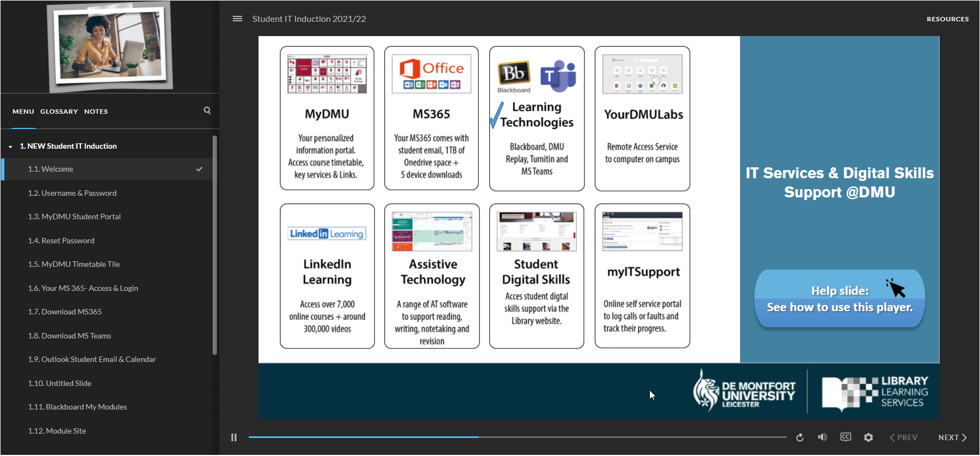Click the presenter photo in the sidebar

pos(110,46)
